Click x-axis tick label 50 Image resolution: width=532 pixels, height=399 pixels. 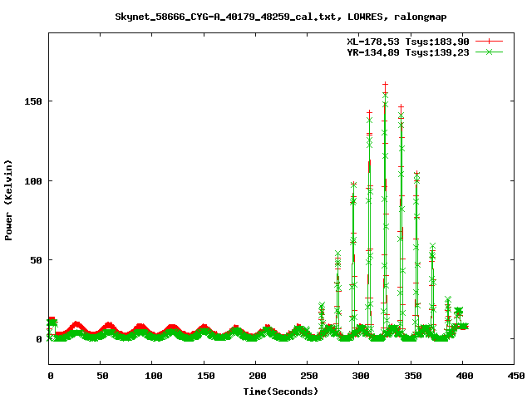[x=102, y=376]
